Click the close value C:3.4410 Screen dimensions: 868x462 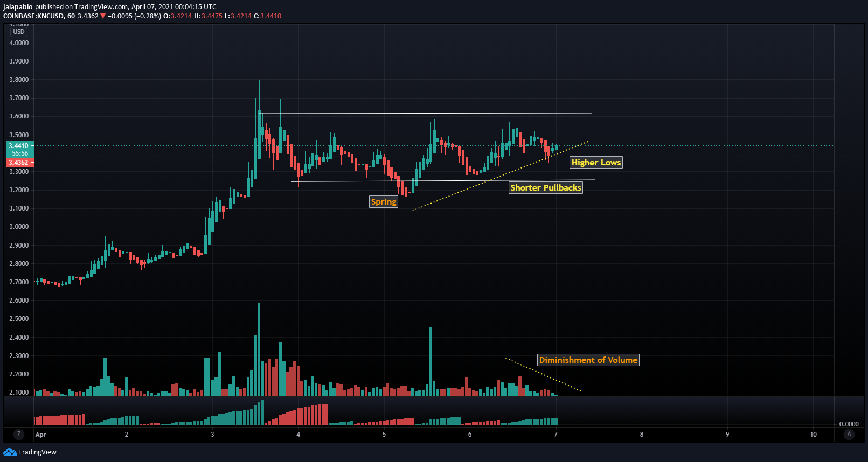coord(267,16)
